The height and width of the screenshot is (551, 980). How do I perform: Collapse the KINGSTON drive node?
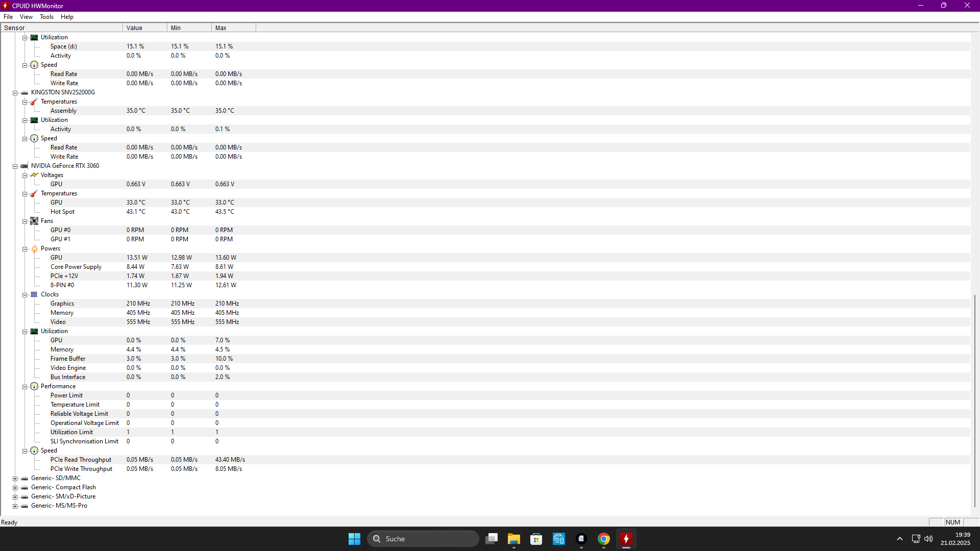pos(15,93)
